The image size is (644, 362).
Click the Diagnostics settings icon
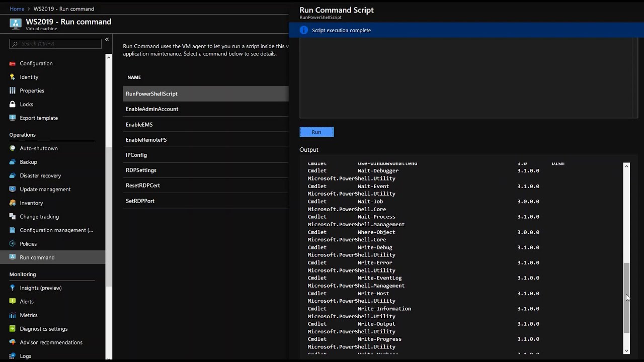tap(13, 328)
